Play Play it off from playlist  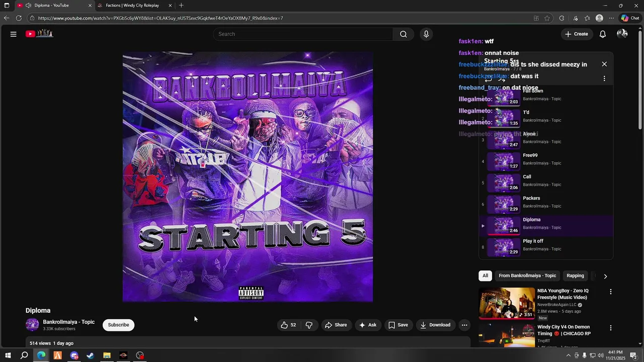(546, 247)
